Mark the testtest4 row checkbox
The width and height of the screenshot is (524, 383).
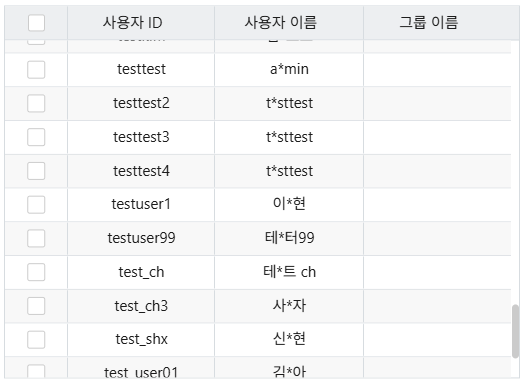coord(36,171)
